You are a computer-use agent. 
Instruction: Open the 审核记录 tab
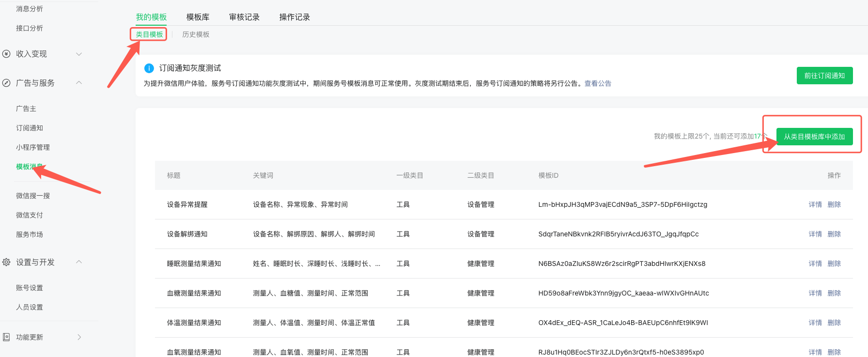[x=244, y=17]
